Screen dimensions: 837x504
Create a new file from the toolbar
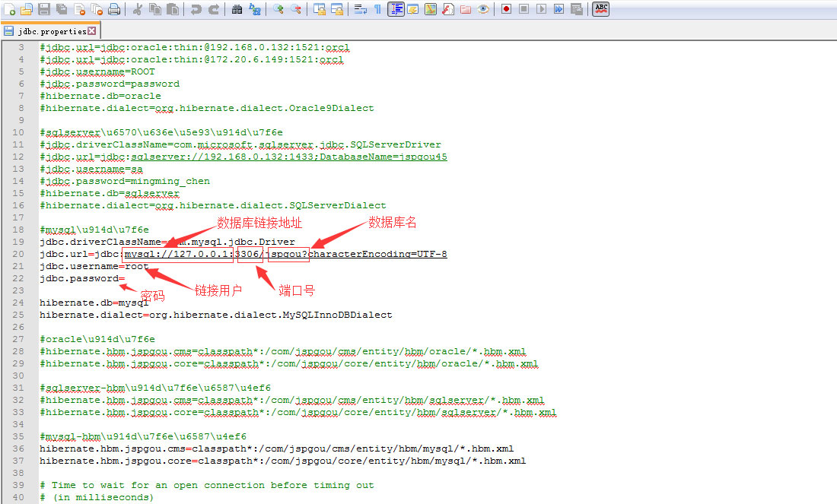coord(10,9)
